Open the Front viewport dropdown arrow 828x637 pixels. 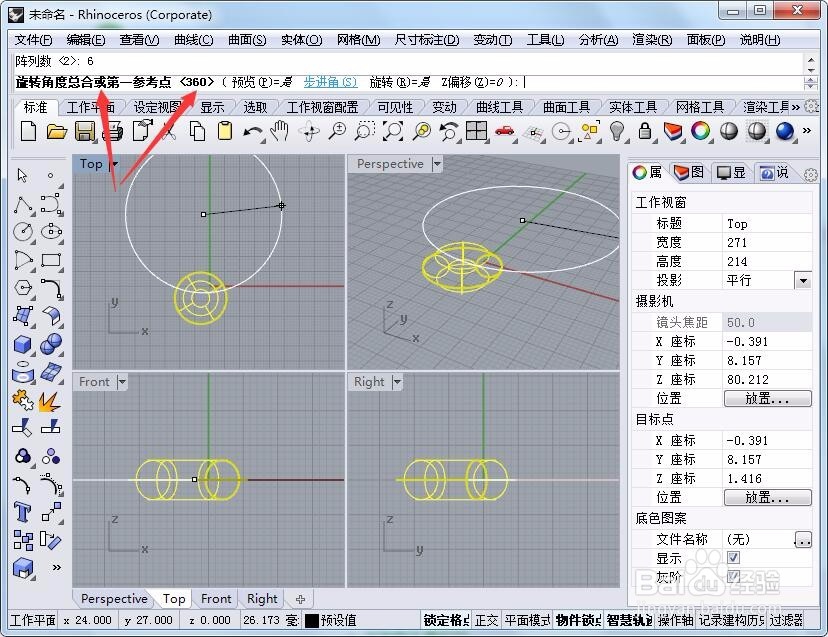pyautogui.click(x=122, y=382)
